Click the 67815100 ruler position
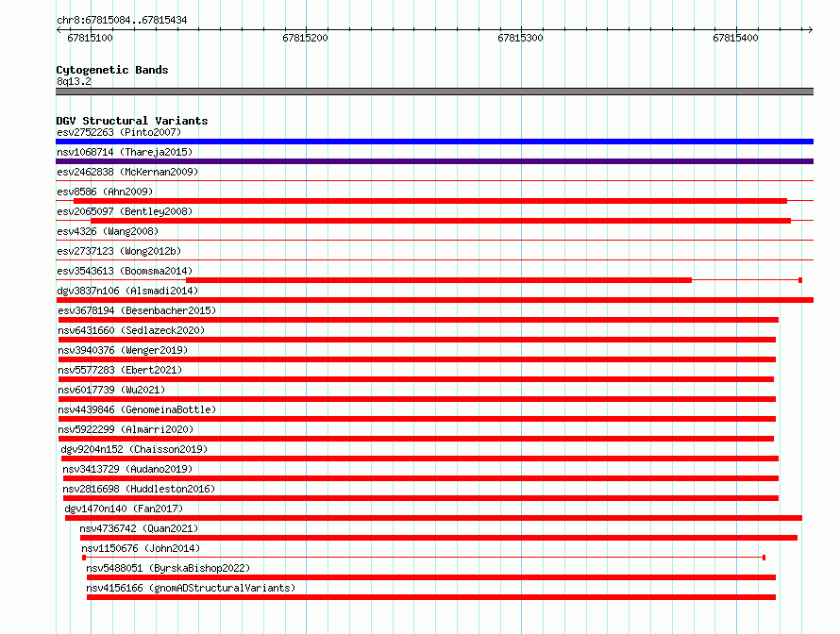Viewport: 840px width, 634px height. click(x=90, y=38)
